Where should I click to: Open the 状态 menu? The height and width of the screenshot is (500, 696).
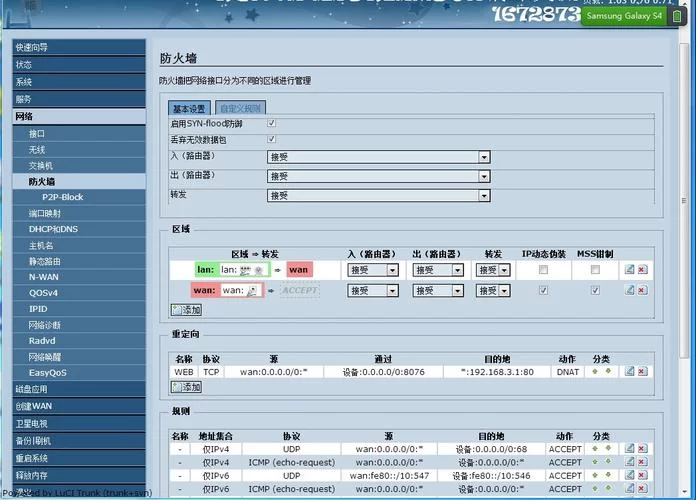[x=79, y=64]
